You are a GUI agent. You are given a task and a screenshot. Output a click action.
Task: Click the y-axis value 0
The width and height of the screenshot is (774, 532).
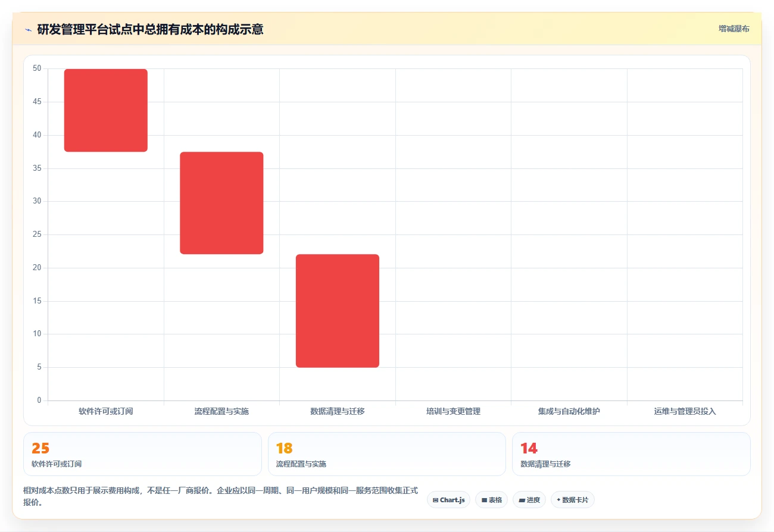tap(39, 400)
